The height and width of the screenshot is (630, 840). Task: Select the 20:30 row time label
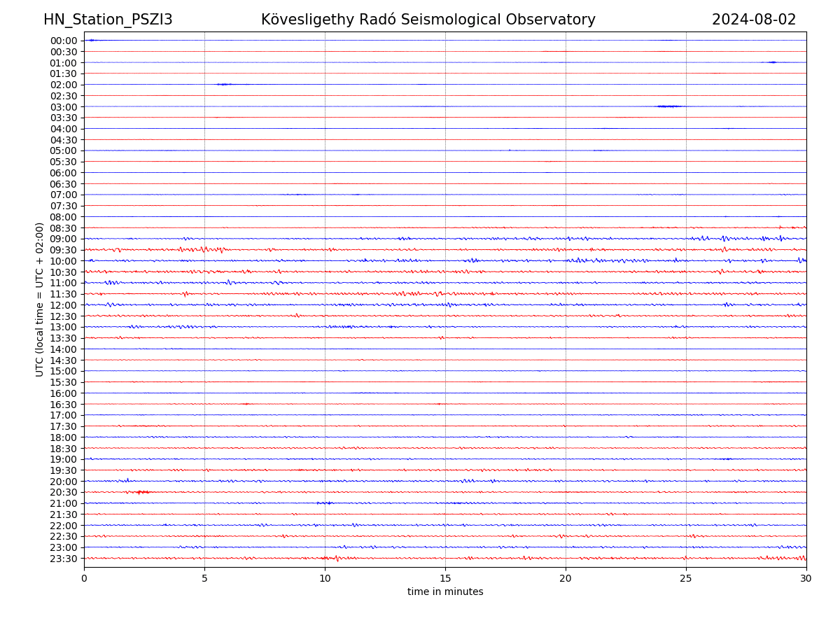point(63,493)
